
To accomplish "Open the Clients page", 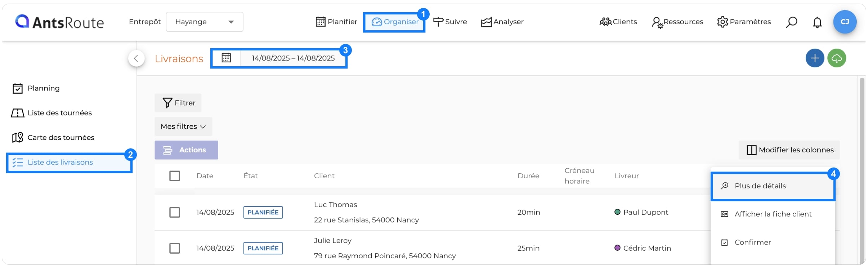I will [618, 22].
